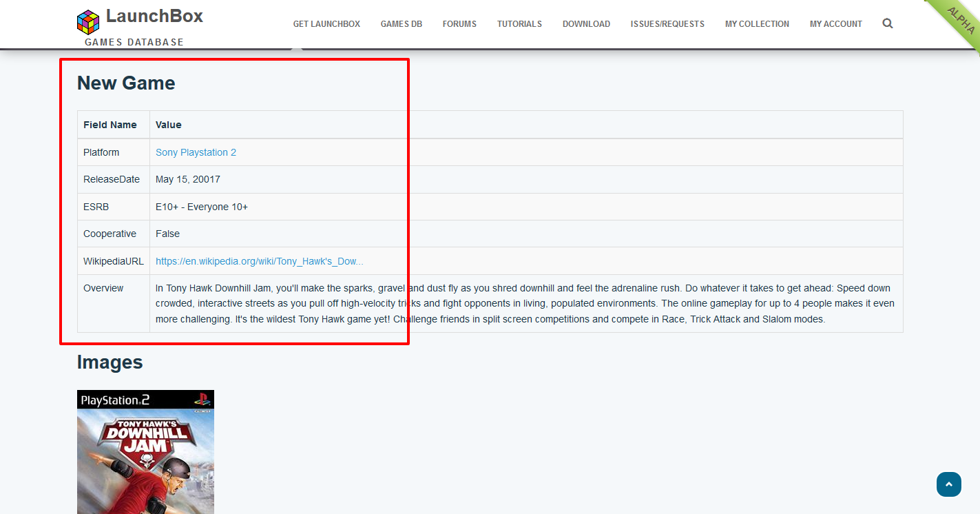The width and height of the screenshot is (980, 514).
Task: Click the GAMES DATABASE subtitle text
Action: 134,42
